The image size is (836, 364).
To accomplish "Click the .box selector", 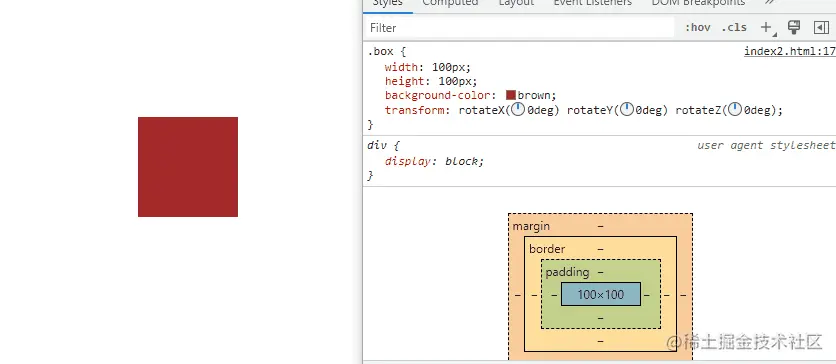I will (380, 52).
